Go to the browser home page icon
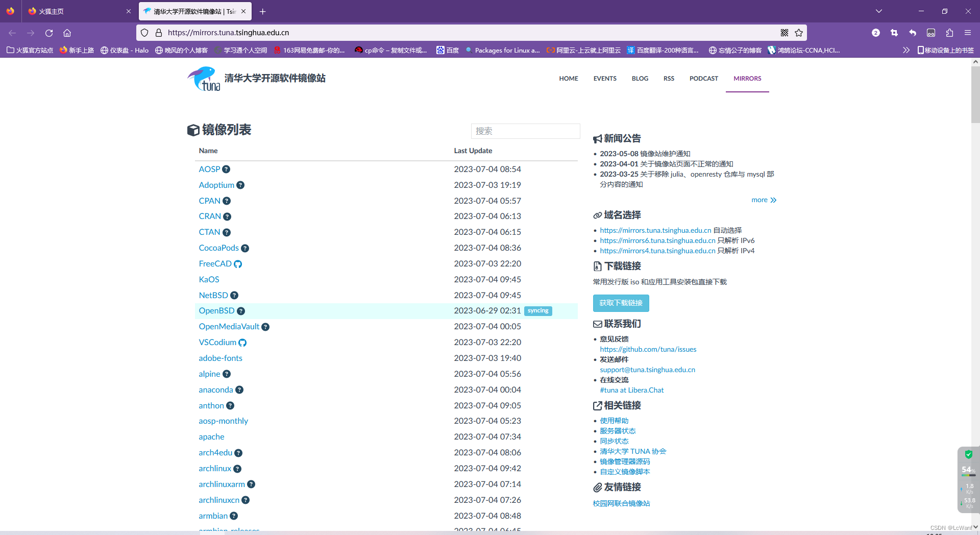The width and height of the screenshot is (980, 535). 67,33
